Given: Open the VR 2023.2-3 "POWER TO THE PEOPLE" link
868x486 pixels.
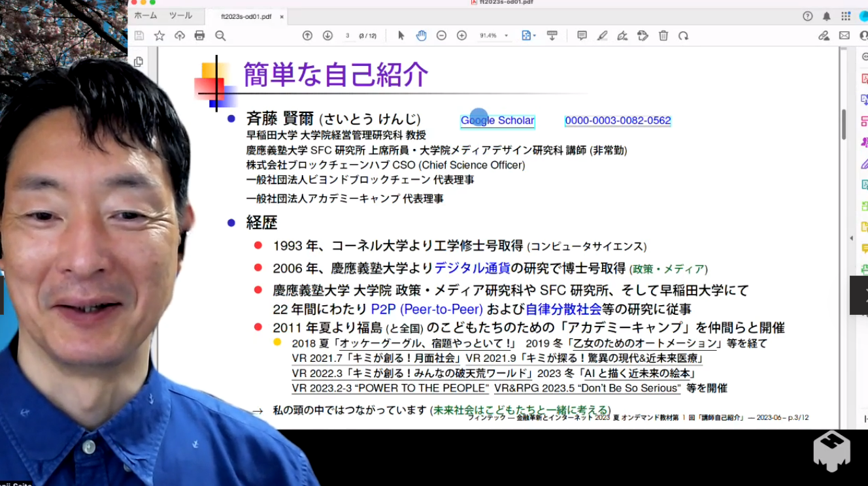Looking at the screenshot, I should pos(390,388).
